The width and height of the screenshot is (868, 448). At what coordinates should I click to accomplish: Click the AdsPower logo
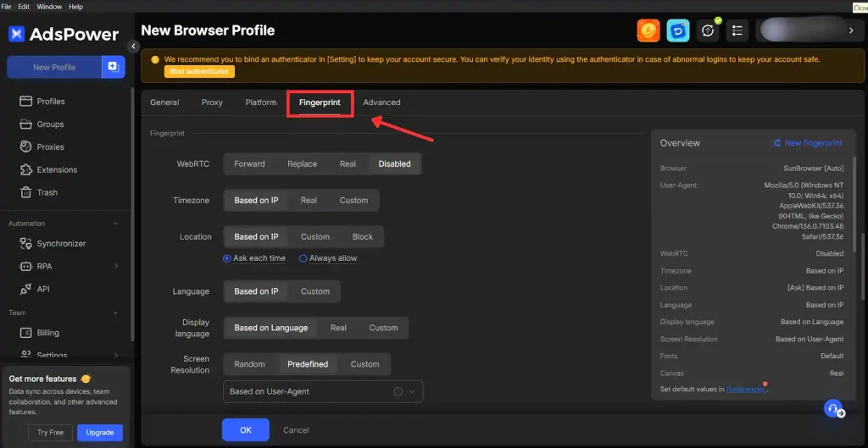tap(64, 34)
